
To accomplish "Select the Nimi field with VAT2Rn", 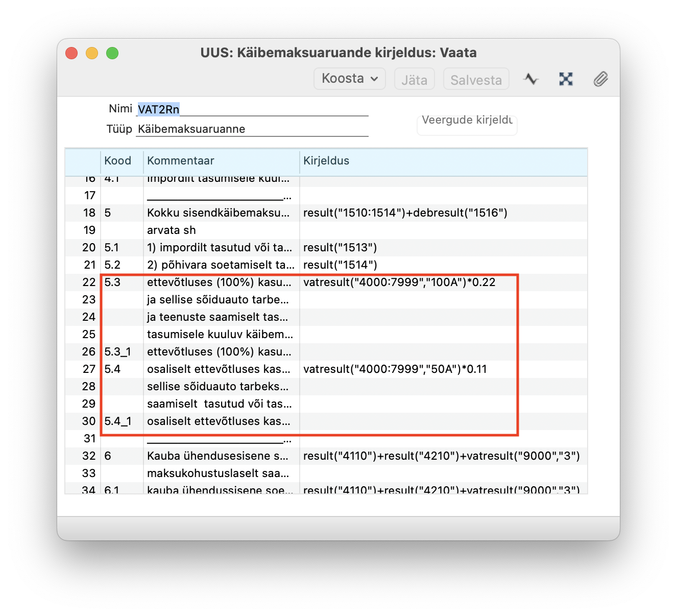I will click(x=252, y=109).
